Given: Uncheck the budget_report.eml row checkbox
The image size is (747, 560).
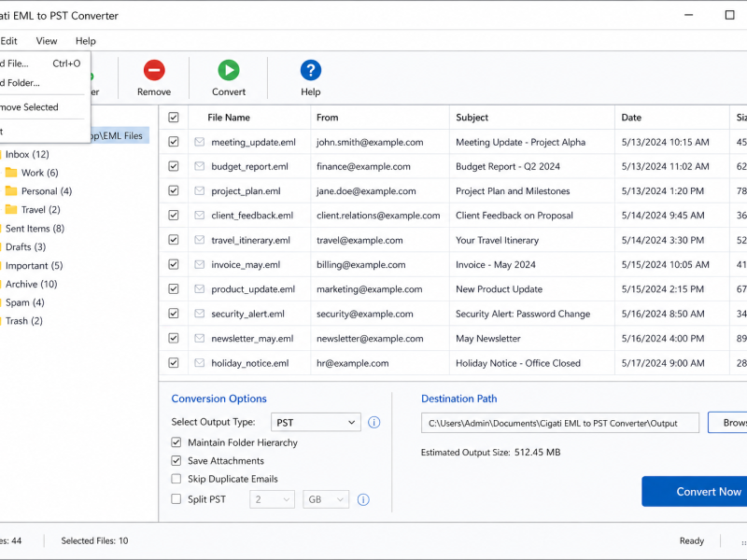Looking at the screenshot, I should (x=174, y=166).
